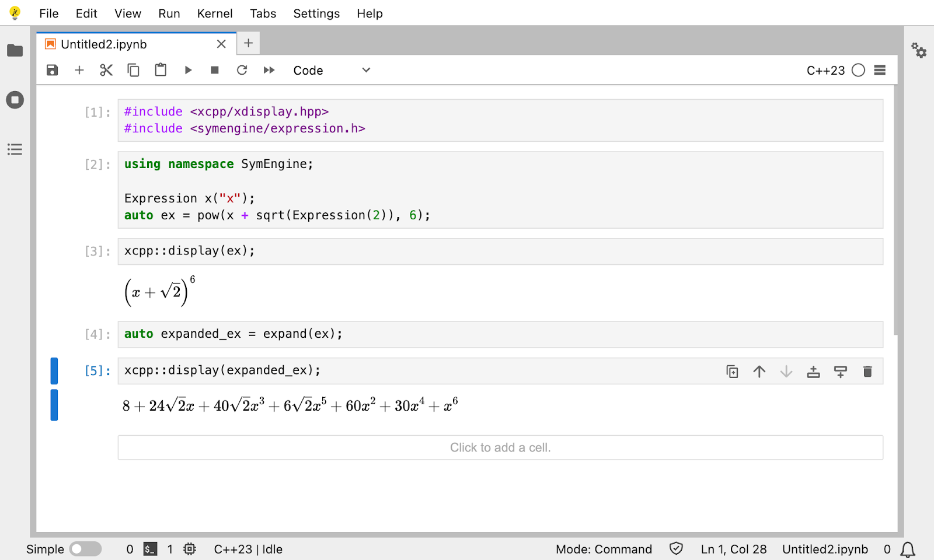This screenshot has width=934, height=560.
Task: Click the [5]: cell prompt
Action: point(97,371)
